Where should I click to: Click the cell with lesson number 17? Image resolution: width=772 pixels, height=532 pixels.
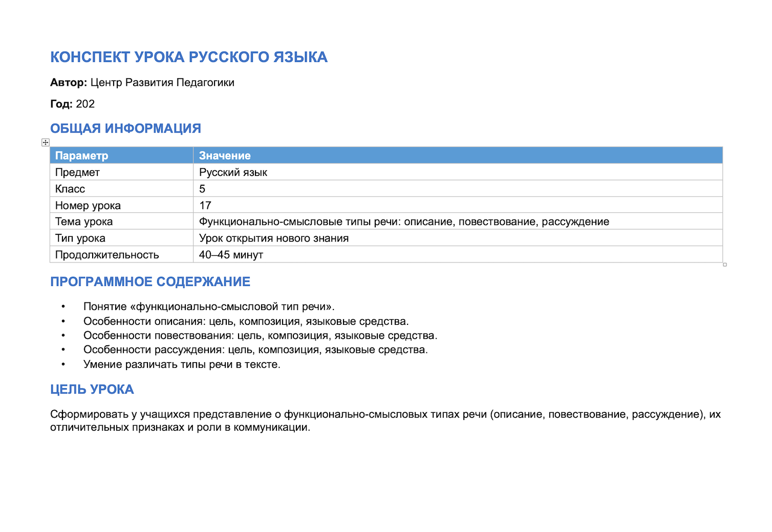pyautogui.click(x=458, y=205)
